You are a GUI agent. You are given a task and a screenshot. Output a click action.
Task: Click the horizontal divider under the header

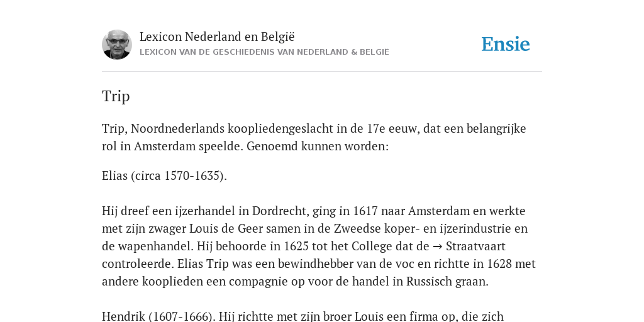322,72
